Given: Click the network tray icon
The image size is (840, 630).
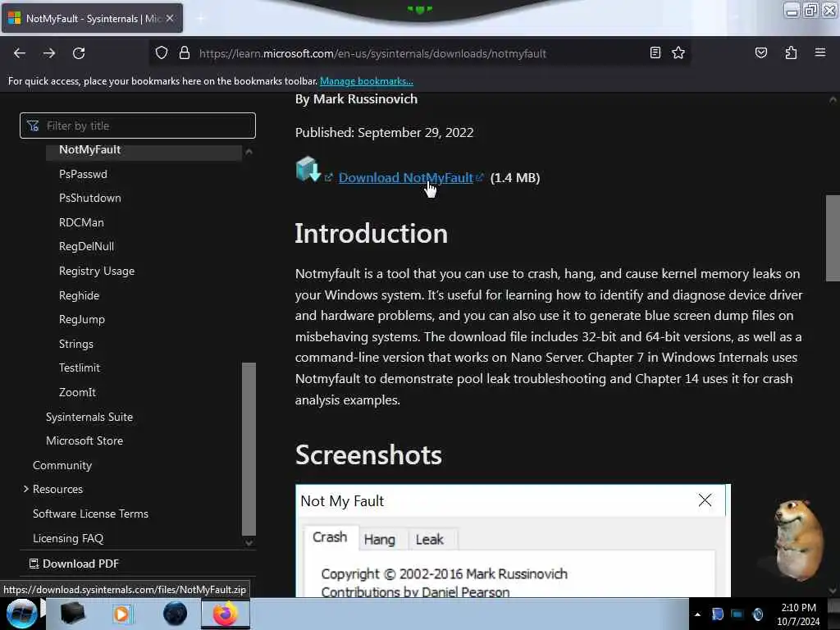Looking at the screenshot, I should [737, 614].
